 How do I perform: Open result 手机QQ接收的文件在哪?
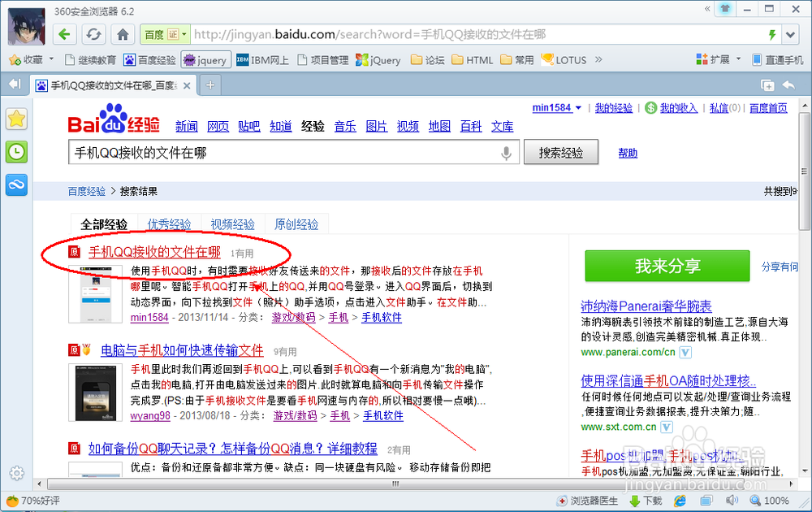tap(154, 253)
